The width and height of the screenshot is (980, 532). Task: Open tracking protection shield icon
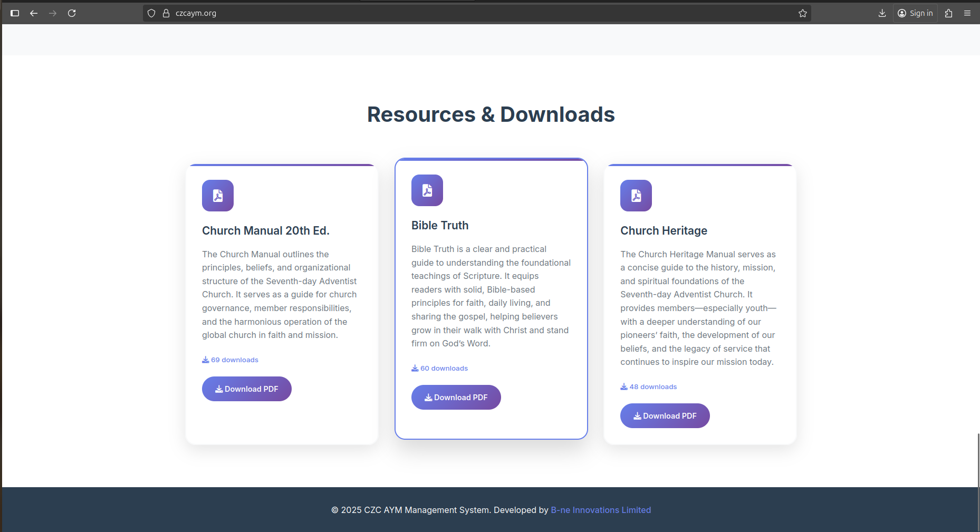pos(151,13)
